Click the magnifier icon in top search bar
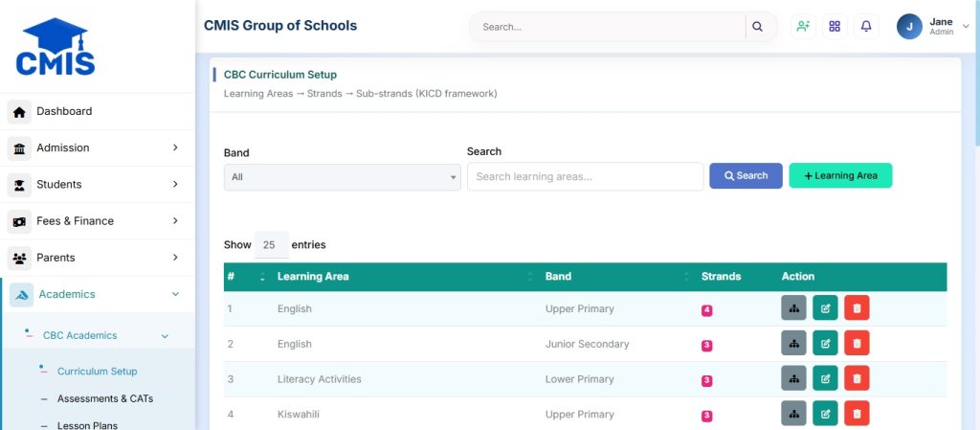The height and width of the screenshot is (430, 980). point(758,27)
